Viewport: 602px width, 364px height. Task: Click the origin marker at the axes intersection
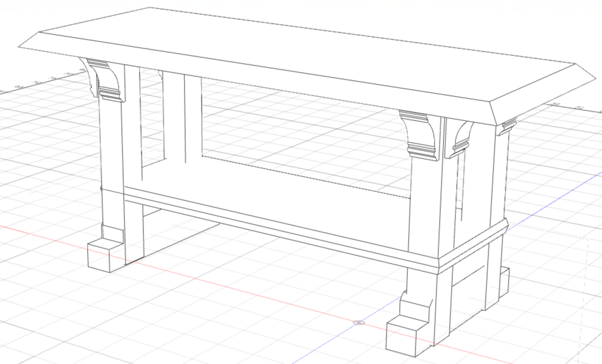tap(358, 322)
